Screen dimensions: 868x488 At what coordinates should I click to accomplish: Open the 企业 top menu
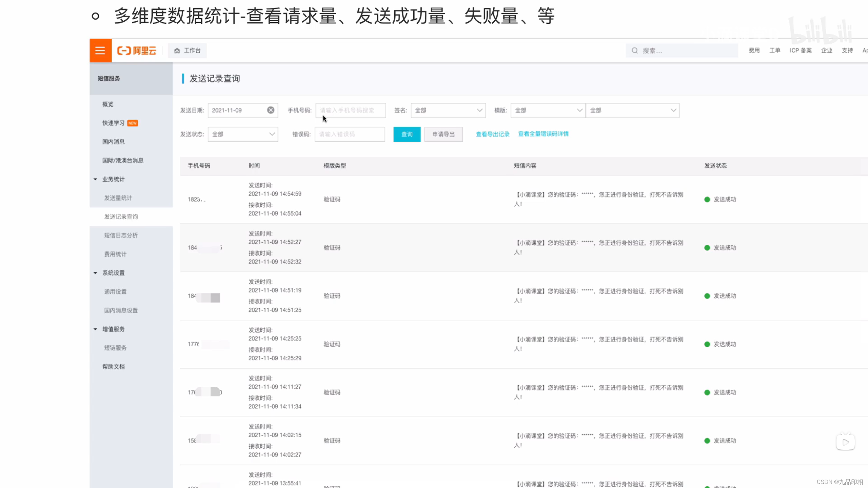[x=827, y=50]
